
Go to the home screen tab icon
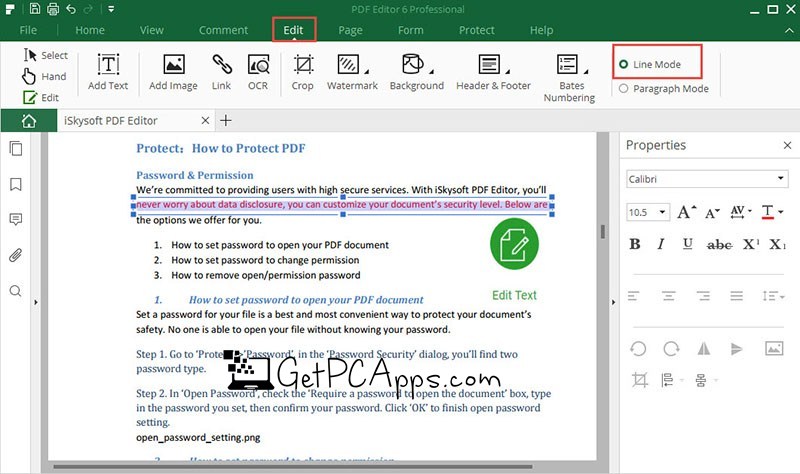click(29, 121)
